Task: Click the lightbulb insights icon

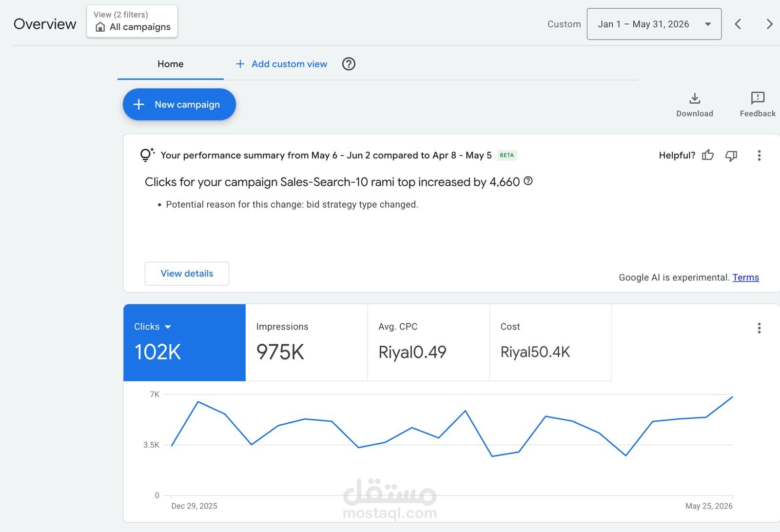Action: (x=147, y=155)
